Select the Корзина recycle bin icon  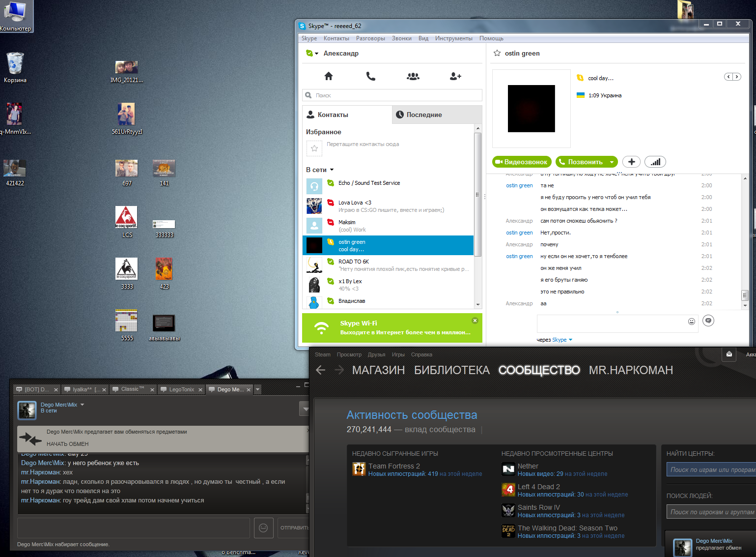[15, 67]
